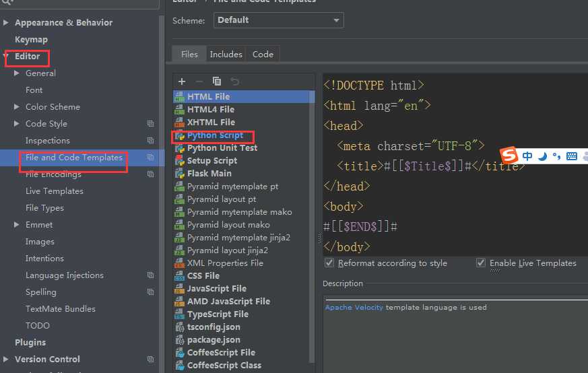Open Apache Velocity link
Image resolution: width=588 pixels, height=373 pixels.
pos(354,308)
